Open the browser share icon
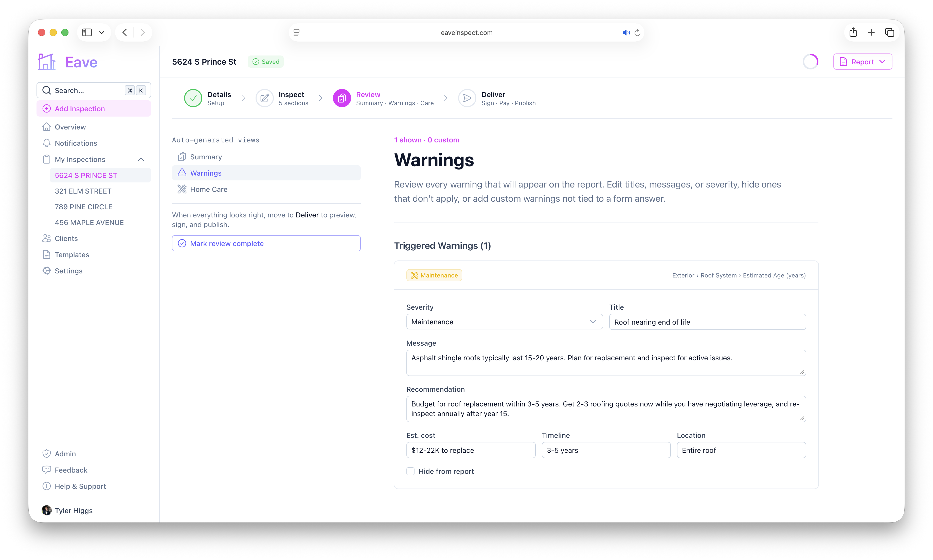 [x=853, y=32]
